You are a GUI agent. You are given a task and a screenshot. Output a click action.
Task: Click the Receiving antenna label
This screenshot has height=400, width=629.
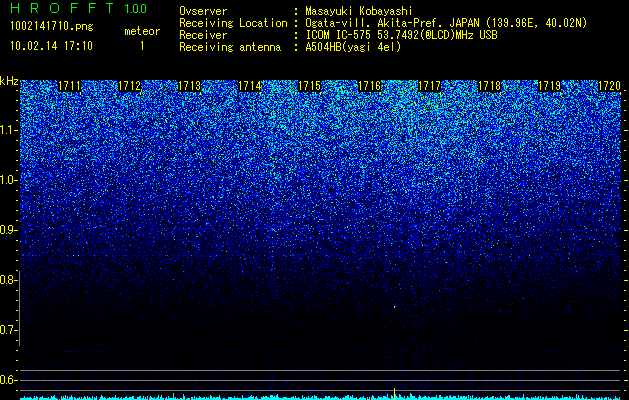coord(230,47)
